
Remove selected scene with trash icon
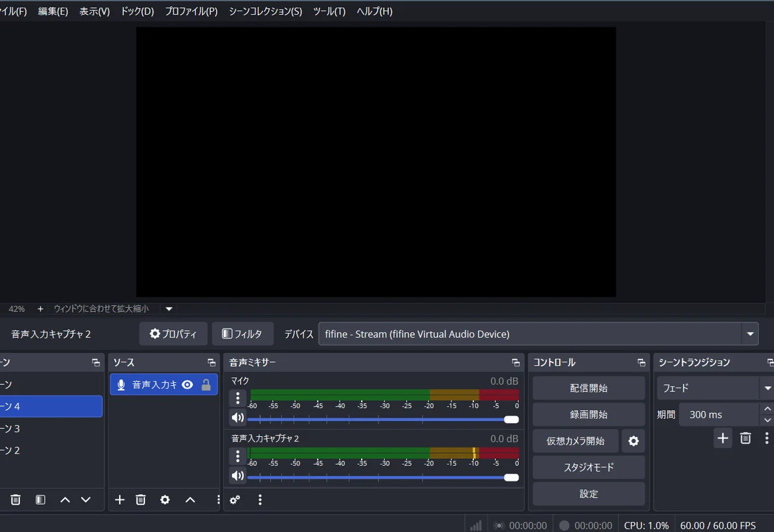[x=15, y=500]
